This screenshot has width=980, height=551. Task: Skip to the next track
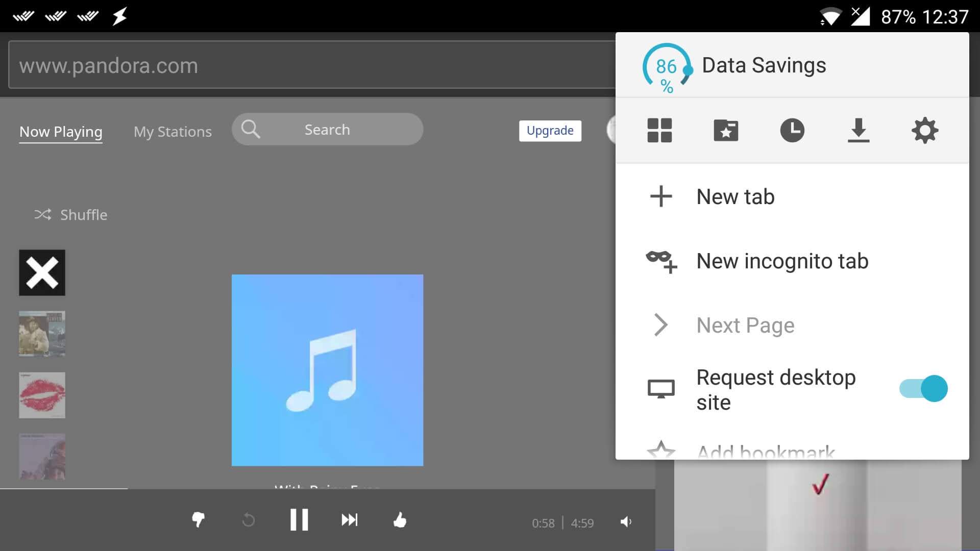tap(350, 520)
